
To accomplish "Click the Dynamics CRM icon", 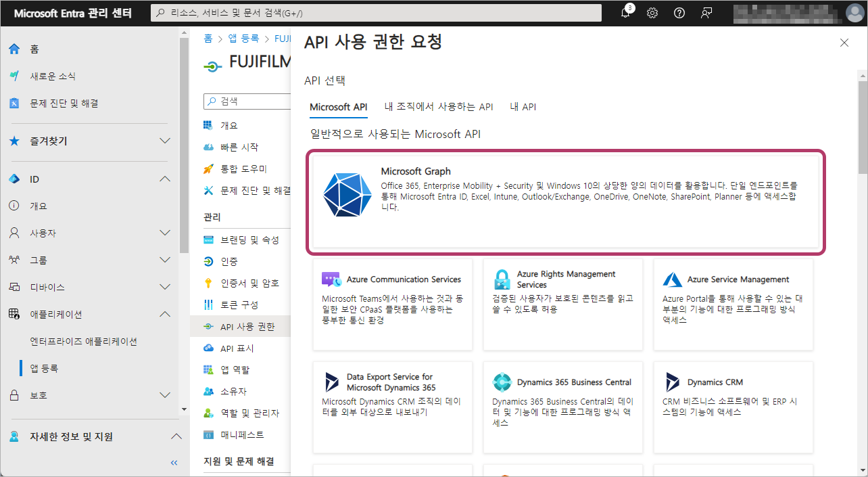I will tap(673, 382).
